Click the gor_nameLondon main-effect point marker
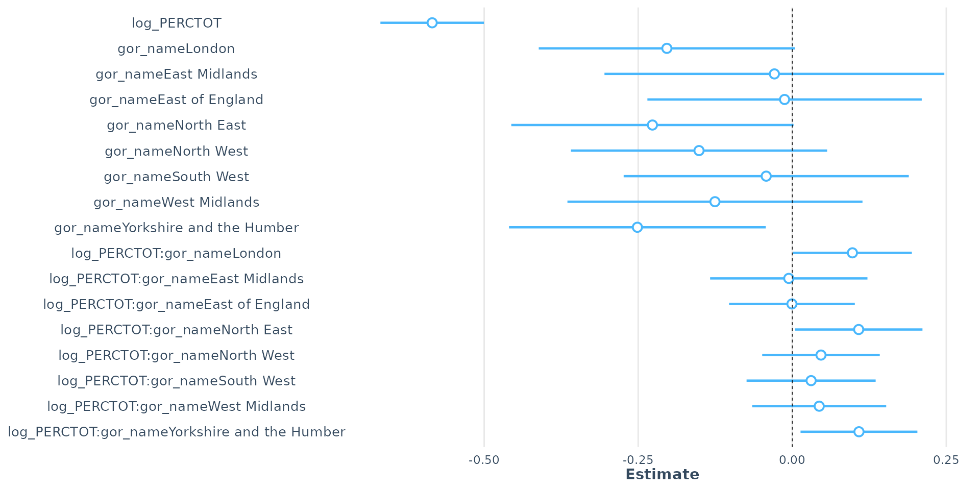Image resolution: width=980 pixels, height=490 pixels. coord(667,48)
